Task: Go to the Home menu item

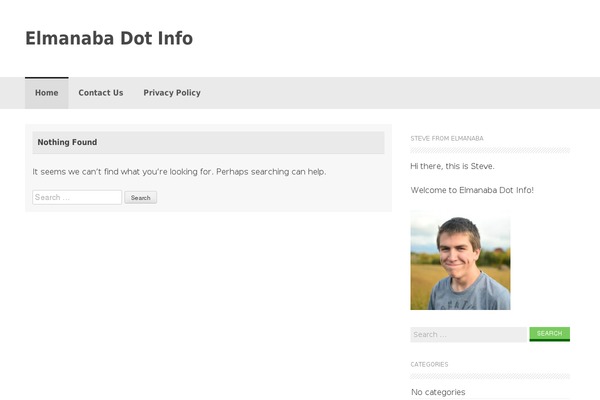Action: point(47,93)
